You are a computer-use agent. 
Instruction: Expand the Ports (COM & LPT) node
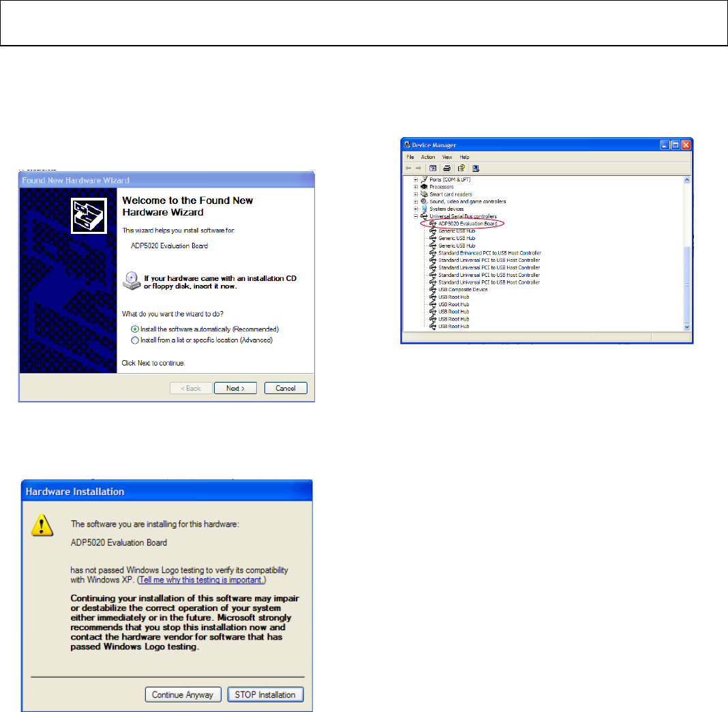416,180
